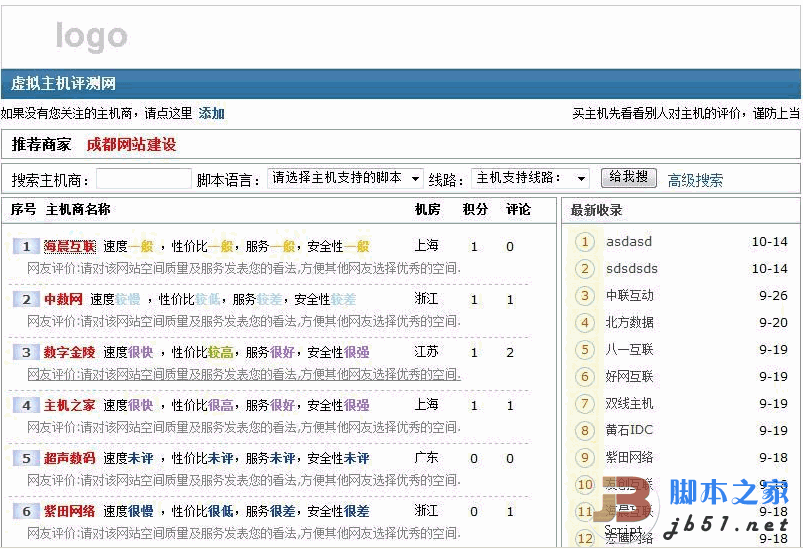
Task: Expand the 主机支持线路 dropdown
Action: [x=530, y=178]
